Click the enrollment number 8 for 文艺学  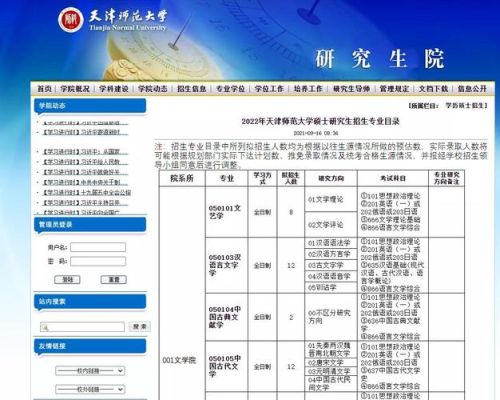(291, 212)
